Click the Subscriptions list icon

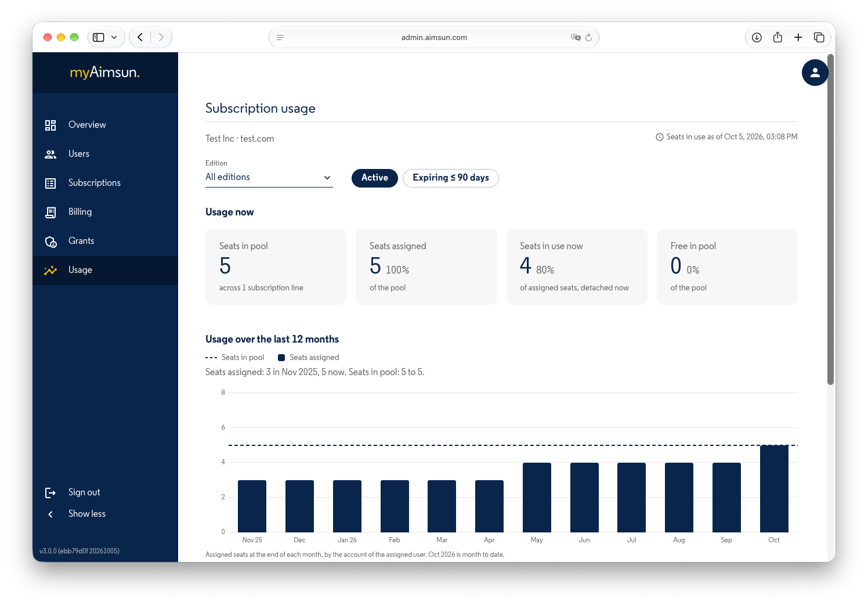pos(50,183)
